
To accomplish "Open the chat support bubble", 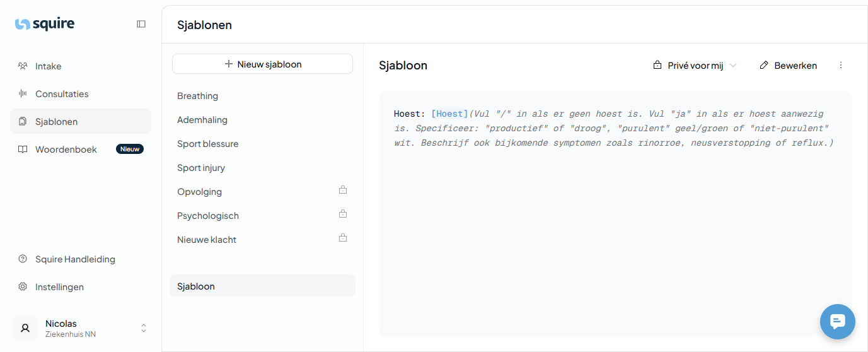I will 837,322.
